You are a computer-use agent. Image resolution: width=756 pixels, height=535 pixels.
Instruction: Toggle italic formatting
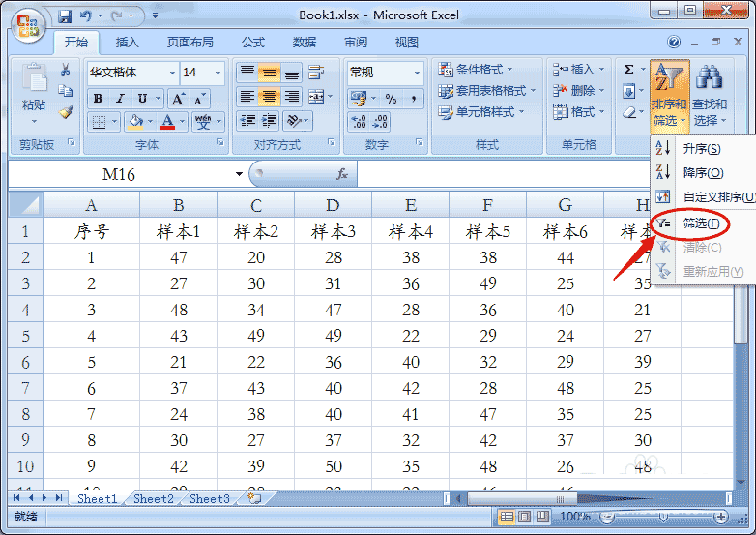click(120, 99)
